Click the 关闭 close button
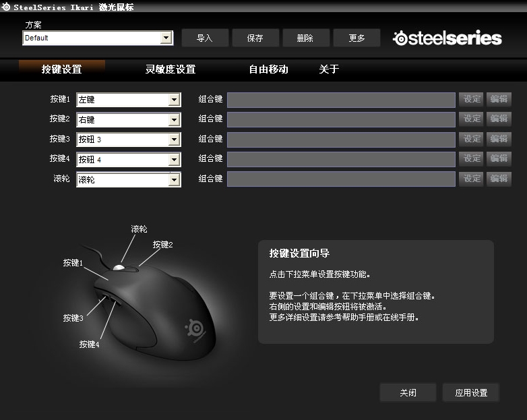The height and width of the screenshot is (420, 527). click(x=408, y=393)
